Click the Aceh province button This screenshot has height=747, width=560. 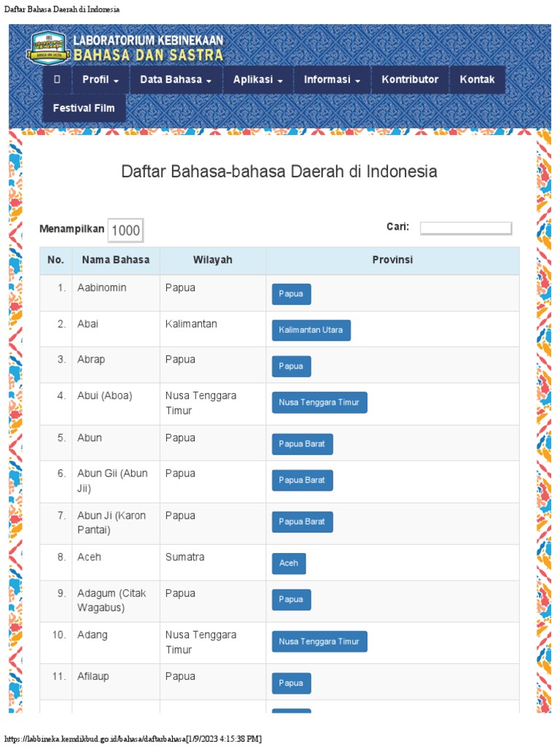click(x=289, y=563)
